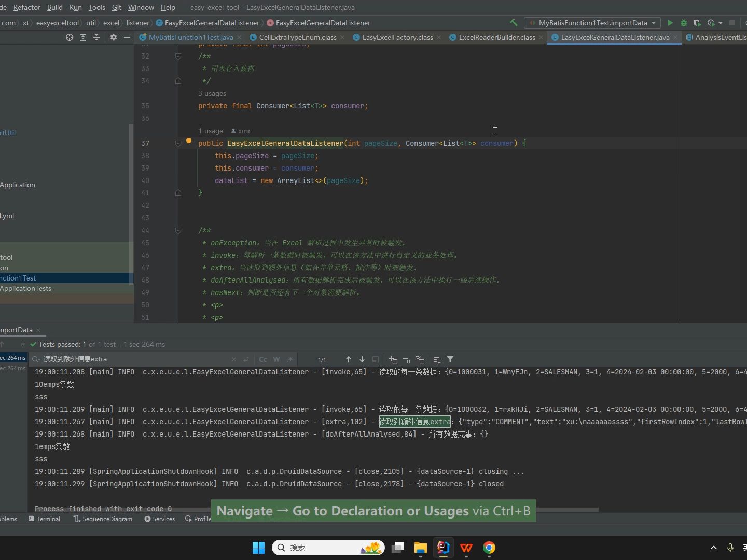Toggle Words (W) option in console search
The height and width of the screenshot is (560, 747).
pyautogui.click(x=276, y=359)
